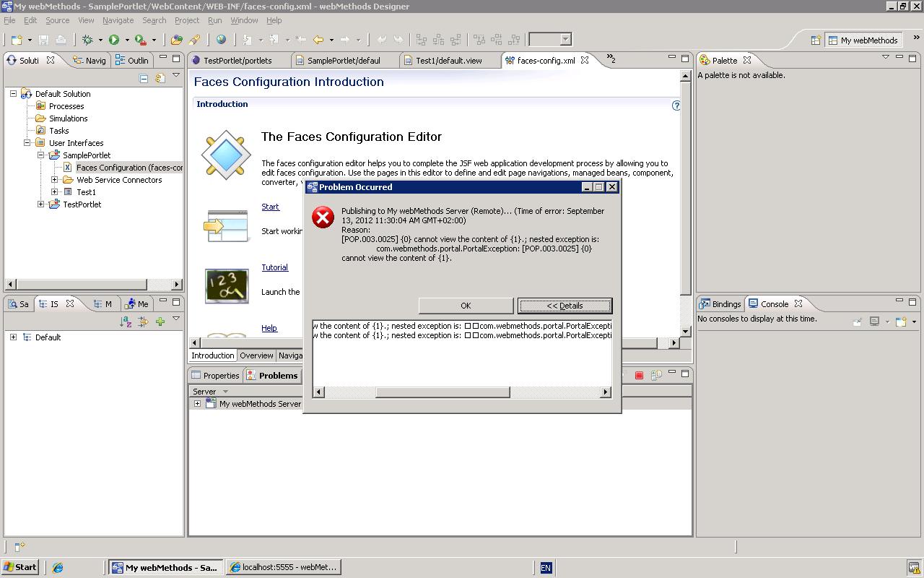Expand My webMethods Server entry

click(x=197, y=404)
